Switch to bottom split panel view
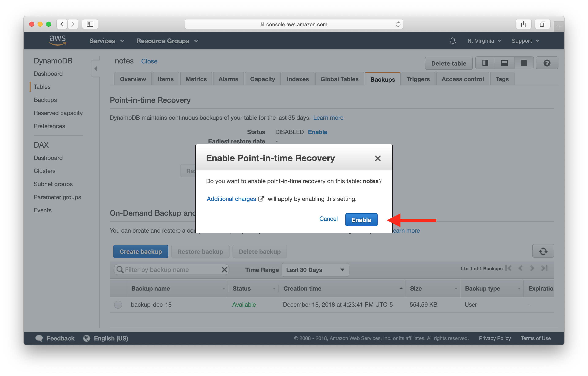Screen dimensions: 588x376 tap(504, 63)
